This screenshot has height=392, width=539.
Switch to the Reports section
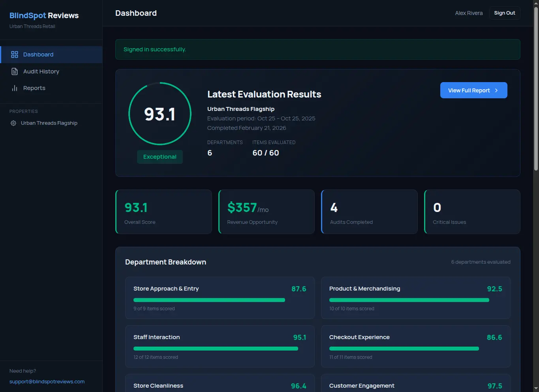point(34,88)
